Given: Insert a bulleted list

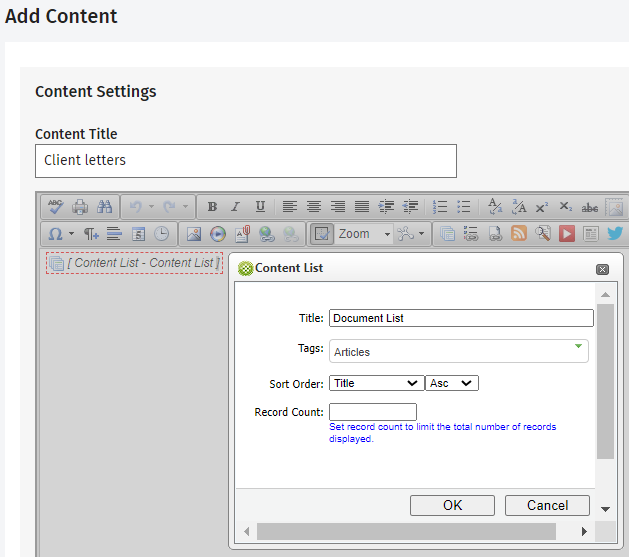Looking at the screenshot, I should 464,207.
